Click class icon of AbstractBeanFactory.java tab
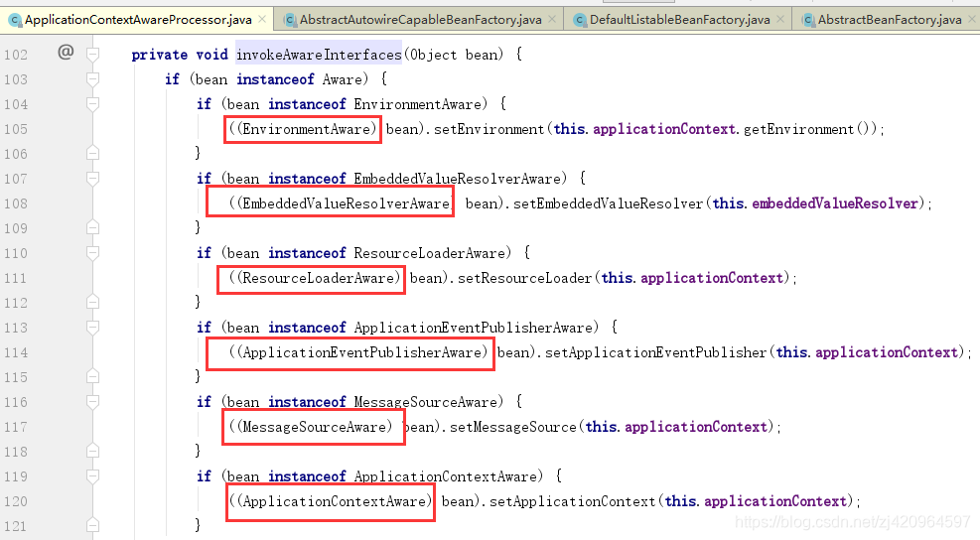 808,20
